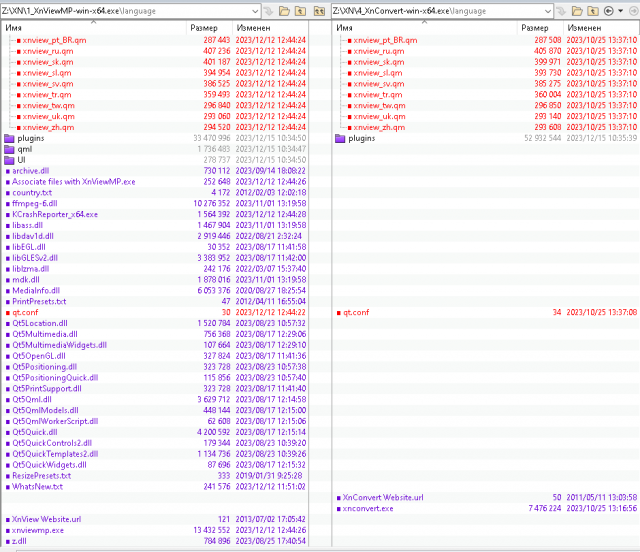This screenshot has width=640, height=552.
Task: Select the UI folder in left pane
Action: 155,160
